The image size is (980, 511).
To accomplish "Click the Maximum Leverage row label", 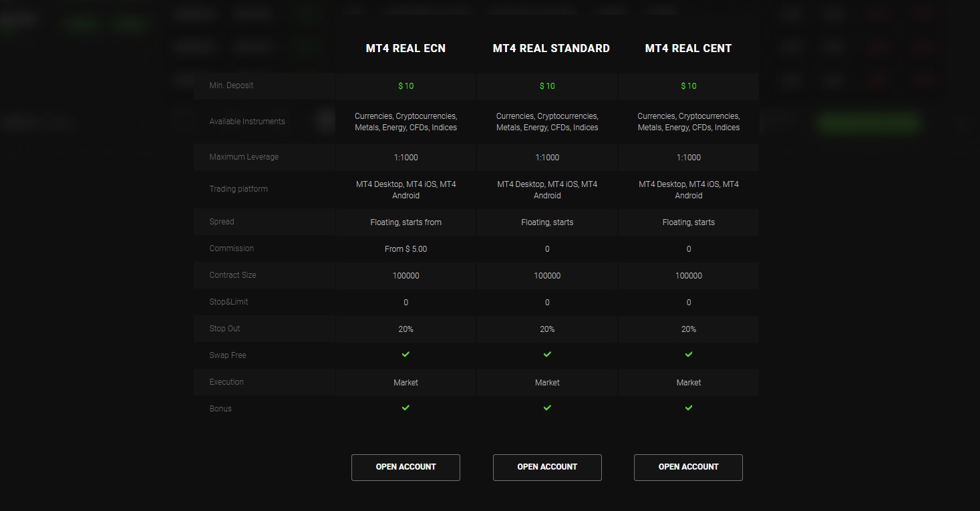I will pos(244,157).
